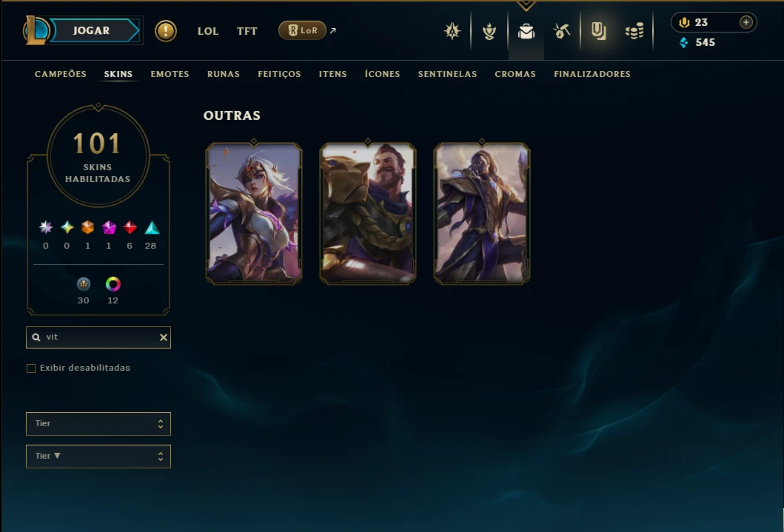This screenshot has width=784, height=532.
Task: Click the JOGAR play button
Action: pos(92,30)
